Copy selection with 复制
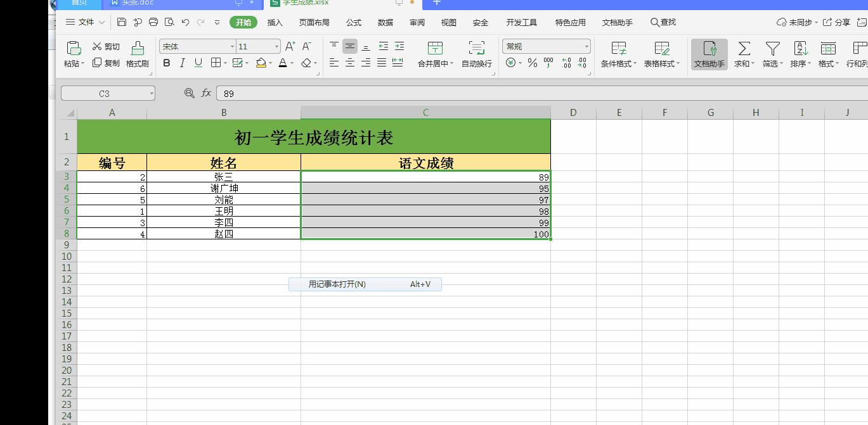 (106, 63)
